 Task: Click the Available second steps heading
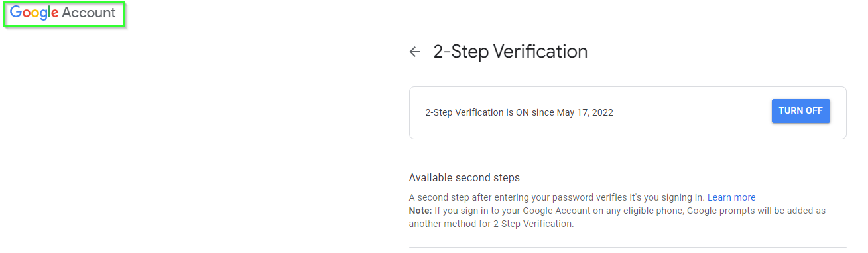pyautogui.click(x=464, y=177)
